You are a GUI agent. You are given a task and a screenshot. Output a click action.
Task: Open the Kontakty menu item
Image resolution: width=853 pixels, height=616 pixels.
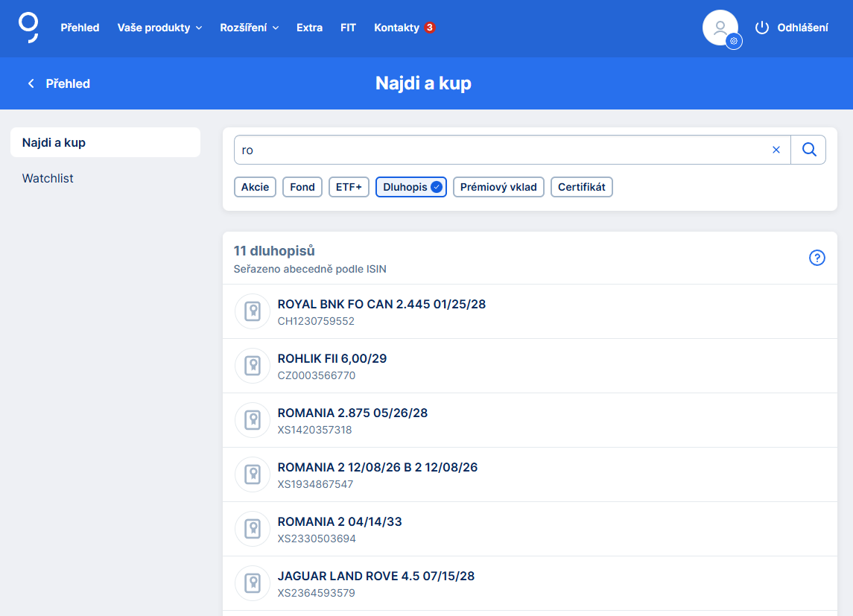[397, 28]
